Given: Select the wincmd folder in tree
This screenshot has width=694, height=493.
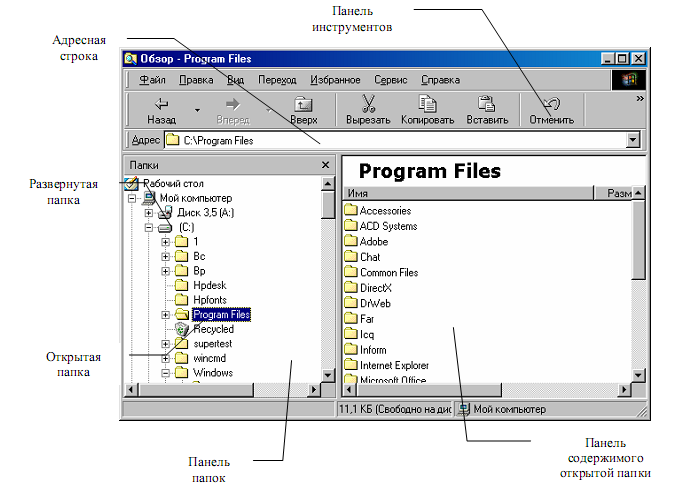Looking at the screenshot, I should (210, 358).
